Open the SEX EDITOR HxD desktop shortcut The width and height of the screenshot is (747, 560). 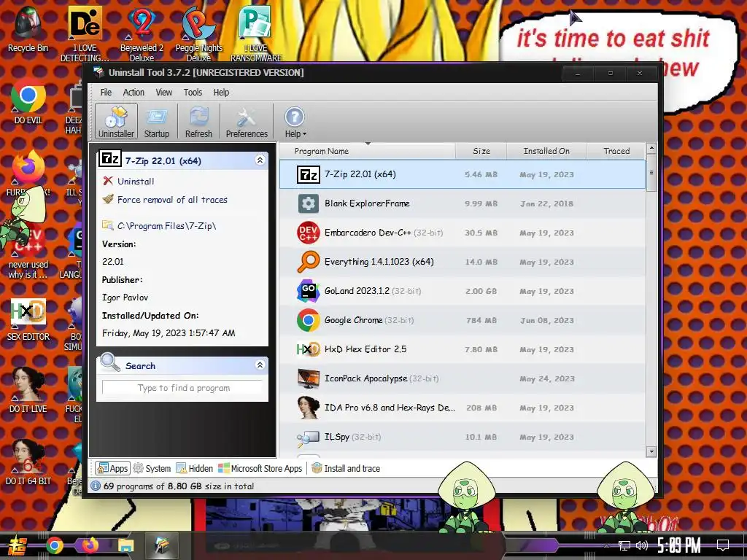(x=28, y=319)
